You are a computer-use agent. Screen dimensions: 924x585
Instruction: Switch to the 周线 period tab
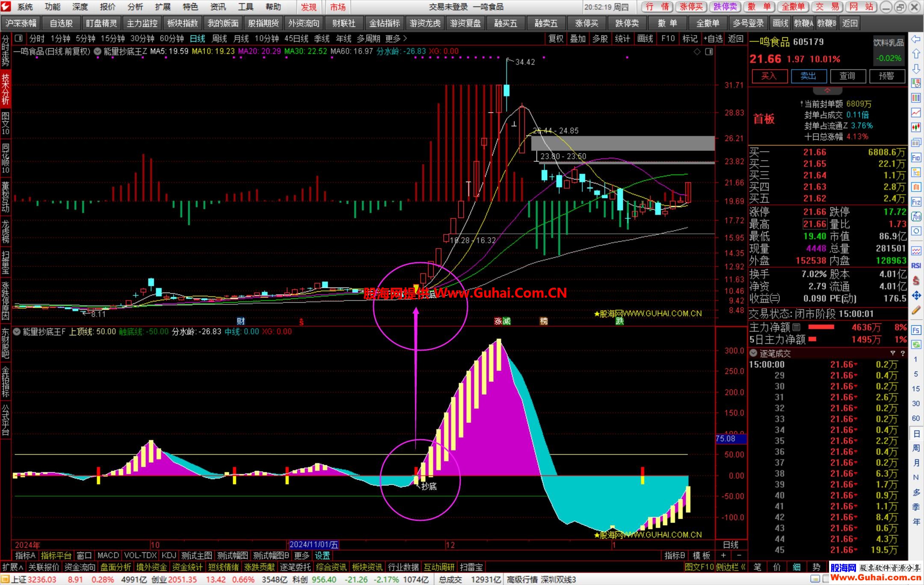219,38
